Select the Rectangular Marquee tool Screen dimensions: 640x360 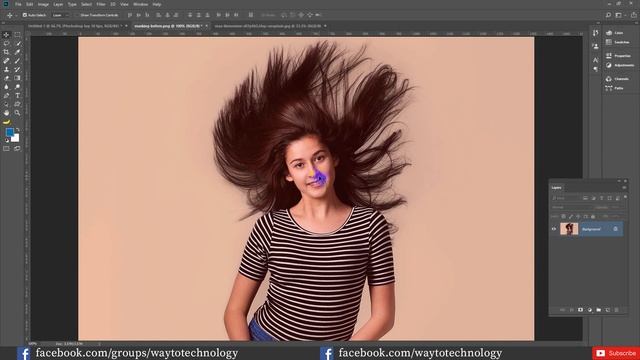point(17,35)
